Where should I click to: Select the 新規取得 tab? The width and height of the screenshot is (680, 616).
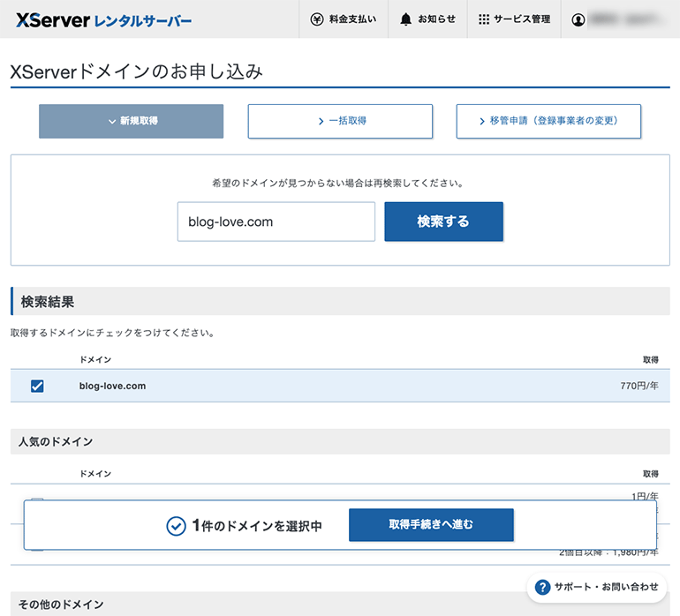click(131, 121)
